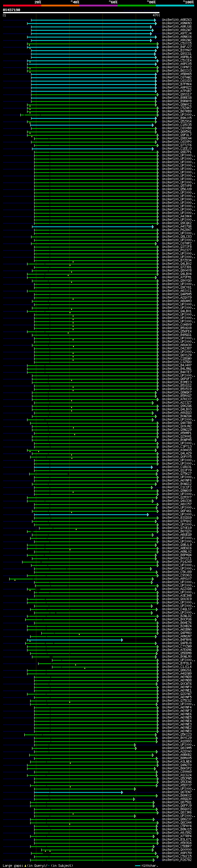
Task: Select hit UniRef100_A9RZ63
Action: pos(177,20)
